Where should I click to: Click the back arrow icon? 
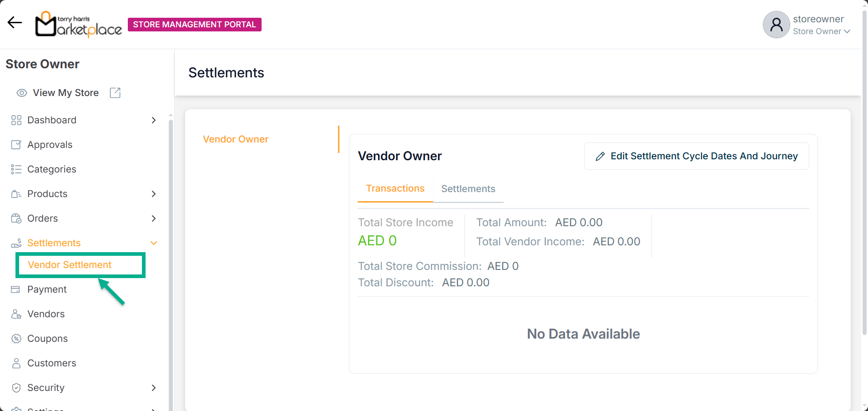(x=15, y=22)
